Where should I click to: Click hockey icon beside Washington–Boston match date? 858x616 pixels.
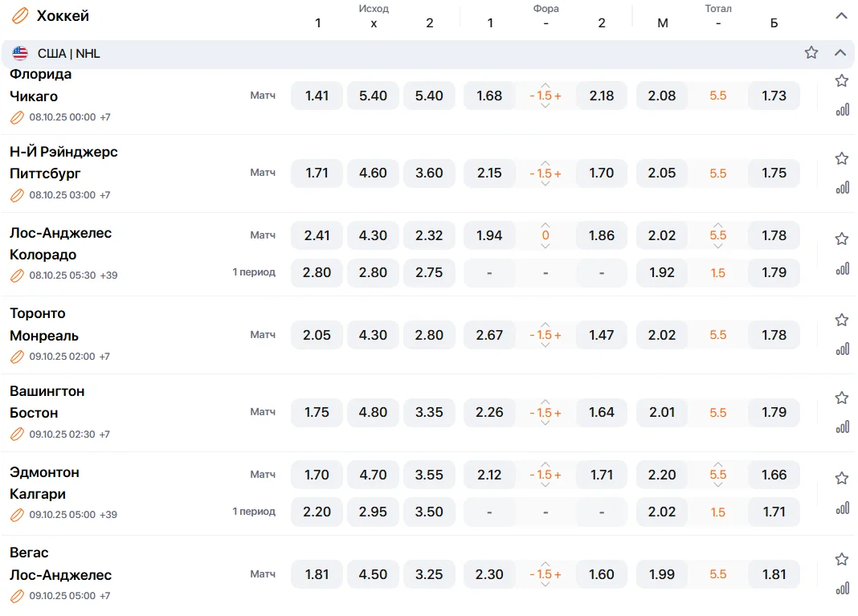tap(17, 434)
